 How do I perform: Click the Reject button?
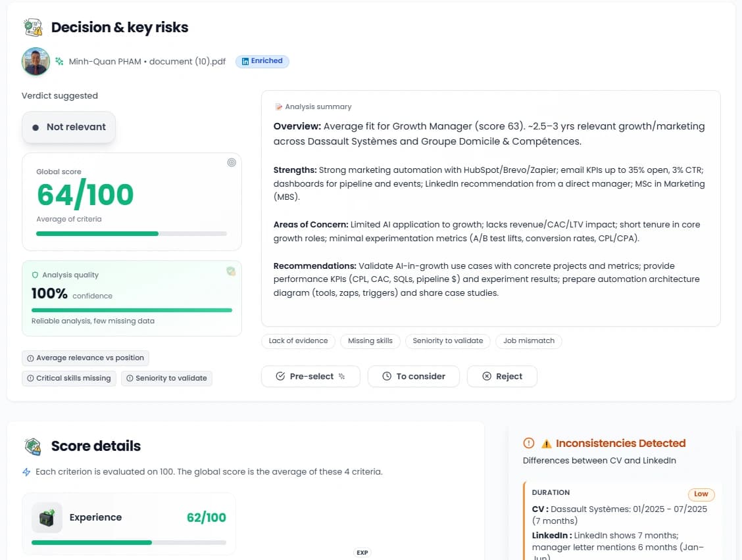(502, 376)
